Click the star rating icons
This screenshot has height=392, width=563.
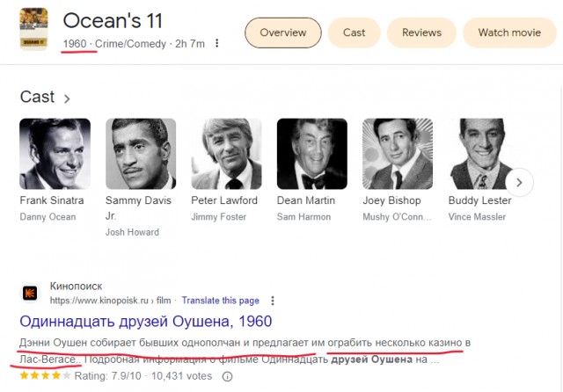tap(45, 375)
